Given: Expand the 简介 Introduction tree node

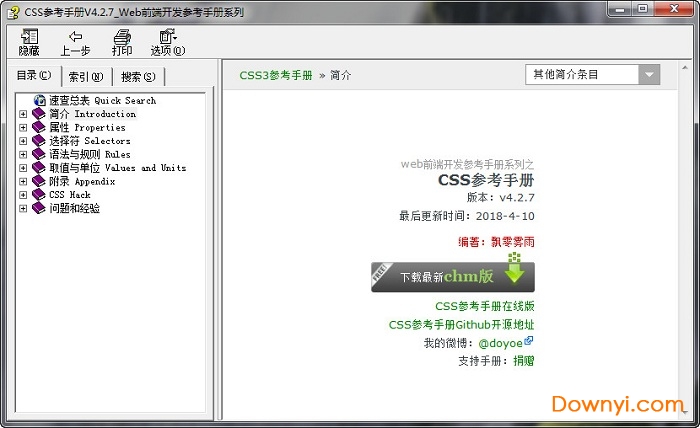Looking at the screenshot, I should 23,114.
